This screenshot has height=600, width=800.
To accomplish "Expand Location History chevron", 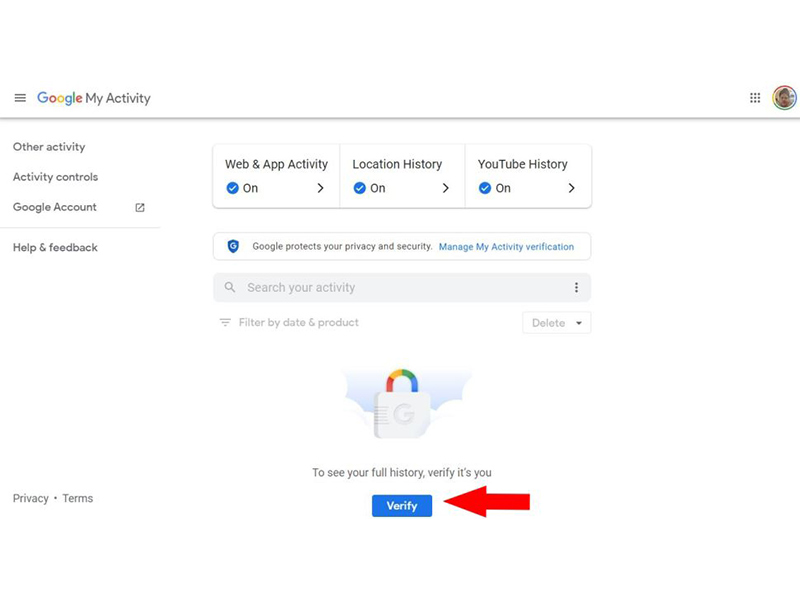I will click(x=446, y=188).
